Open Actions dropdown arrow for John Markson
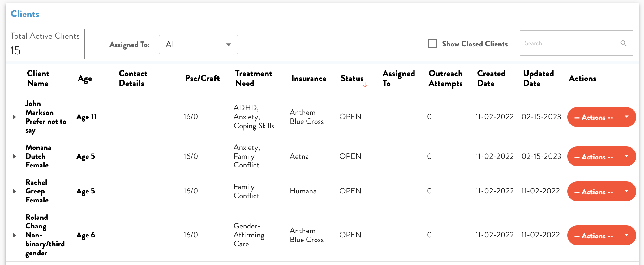The height and width of the screenshot is (265, 644). [626, 117]
